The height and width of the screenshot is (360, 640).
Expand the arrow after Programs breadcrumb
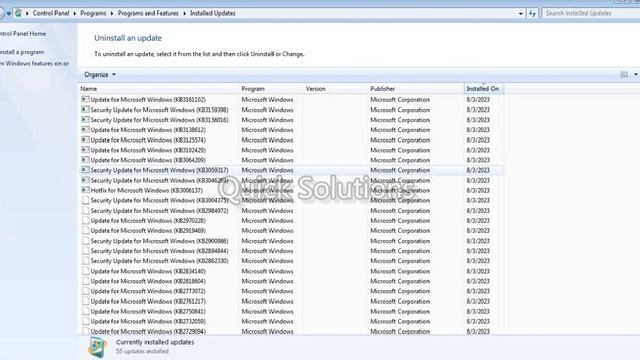pyautogui.click(x=112, y=13)
